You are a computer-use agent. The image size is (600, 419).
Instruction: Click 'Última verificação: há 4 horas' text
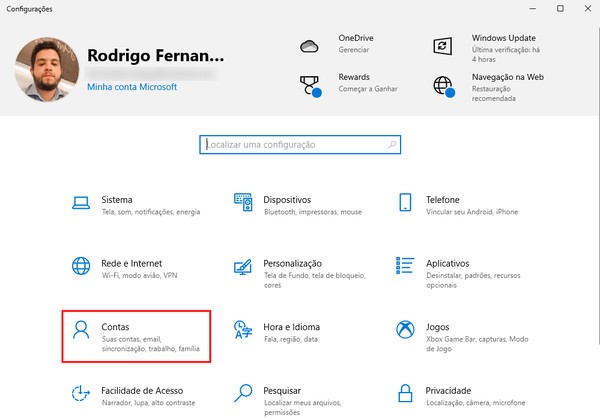(505, 54)
